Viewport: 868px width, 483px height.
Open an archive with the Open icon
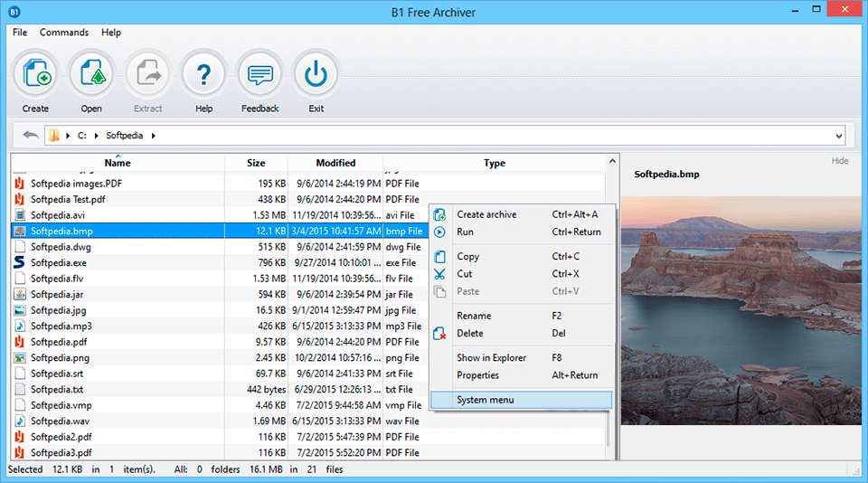tap(92, 73)
